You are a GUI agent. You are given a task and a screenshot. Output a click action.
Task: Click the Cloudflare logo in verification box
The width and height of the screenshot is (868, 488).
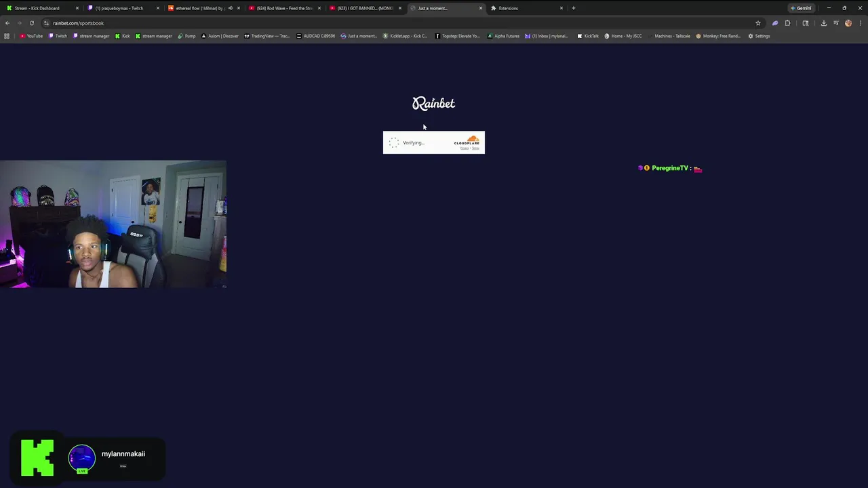[467, 140]
